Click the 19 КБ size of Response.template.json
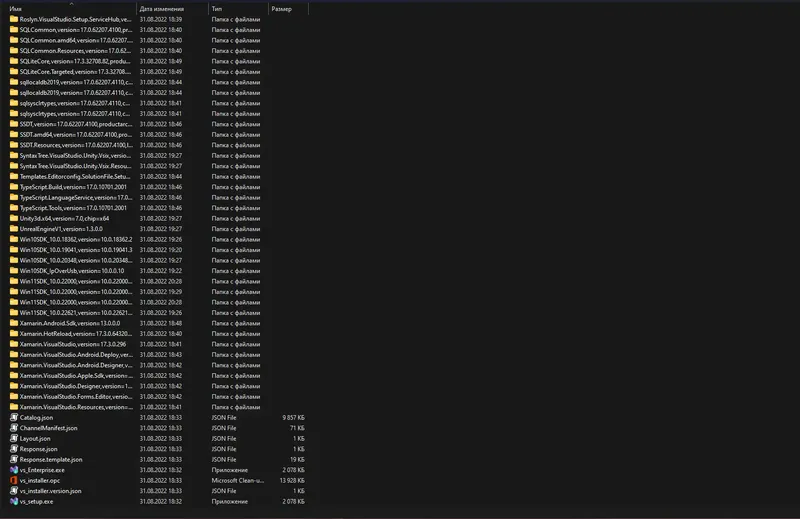This screenshot has height=519, width=800. [297, 459]
